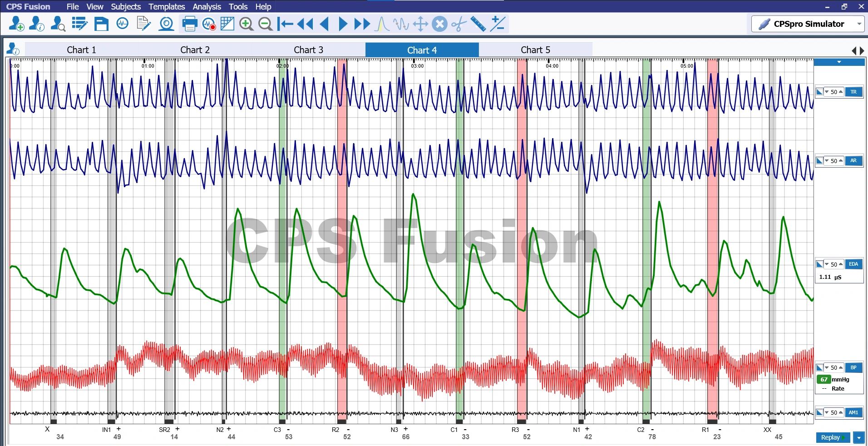Click the TR channel label button
This screenshot has width=868, height=446.
click(x=853, y=92)
